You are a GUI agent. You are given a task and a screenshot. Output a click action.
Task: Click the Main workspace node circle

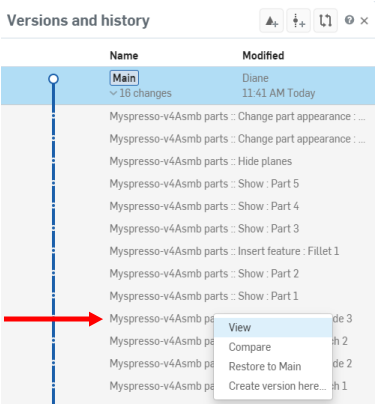tap(53, 79)
